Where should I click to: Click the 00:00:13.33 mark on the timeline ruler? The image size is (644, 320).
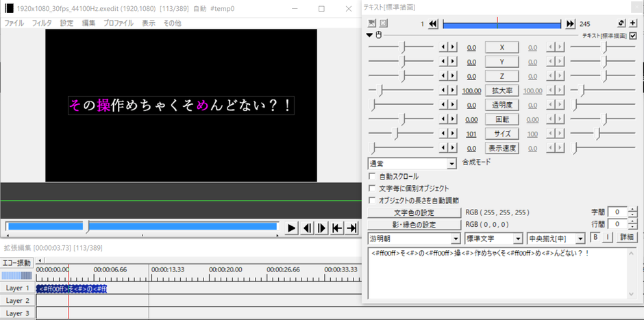(168, 269)
